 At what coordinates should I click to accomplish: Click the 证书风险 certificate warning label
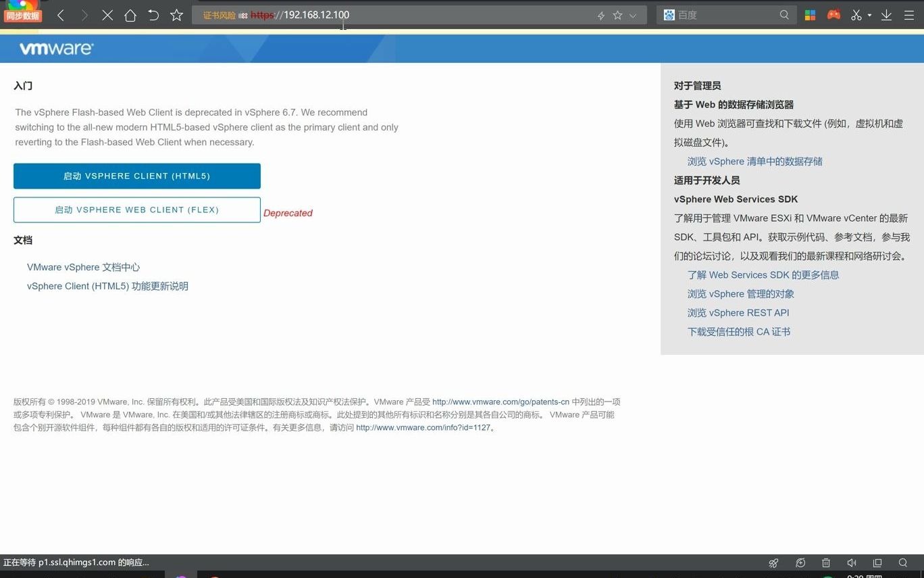click(x=220, y=15)
